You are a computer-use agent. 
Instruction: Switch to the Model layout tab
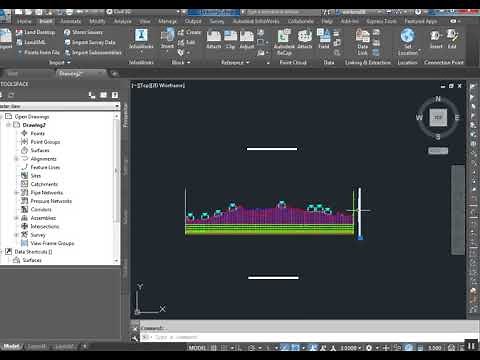pos(11,347)
